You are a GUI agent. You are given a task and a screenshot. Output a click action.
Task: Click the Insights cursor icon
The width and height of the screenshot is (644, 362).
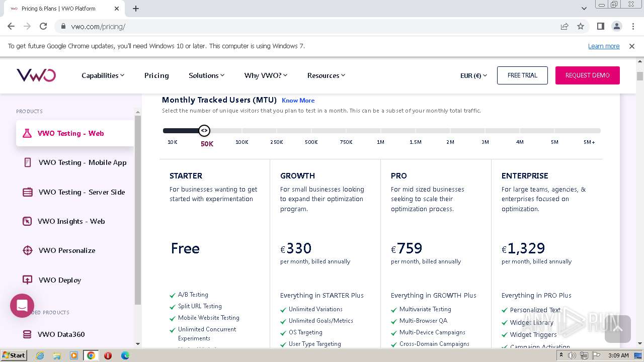[x=28, y=221]
